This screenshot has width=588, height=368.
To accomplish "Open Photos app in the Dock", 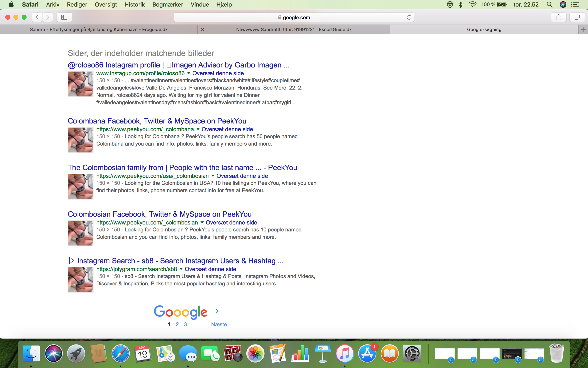I will coord(255,353).
